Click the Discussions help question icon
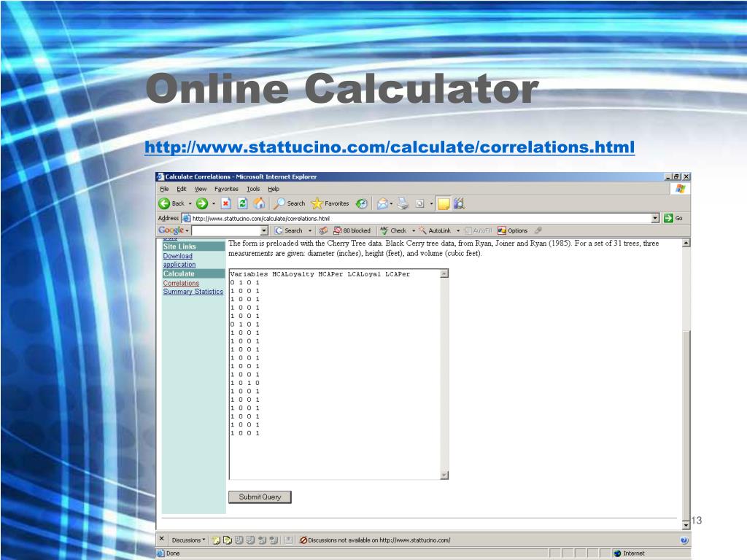 684,540
